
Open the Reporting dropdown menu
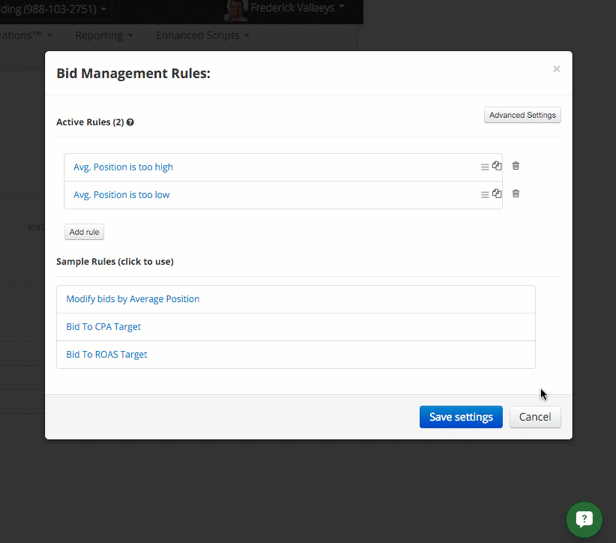tap(104, 35)
